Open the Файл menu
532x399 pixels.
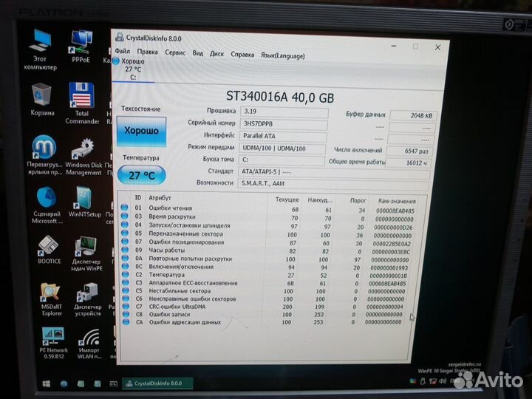[x=123, y=51]
